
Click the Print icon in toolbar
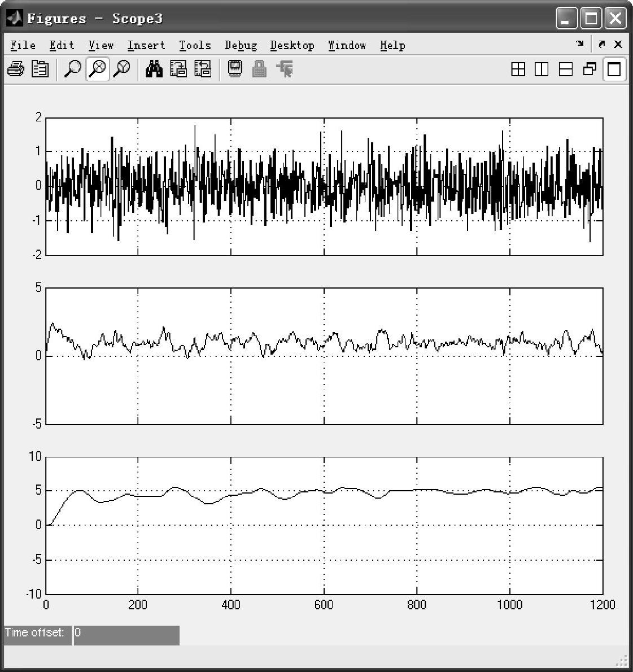(16, 69)
